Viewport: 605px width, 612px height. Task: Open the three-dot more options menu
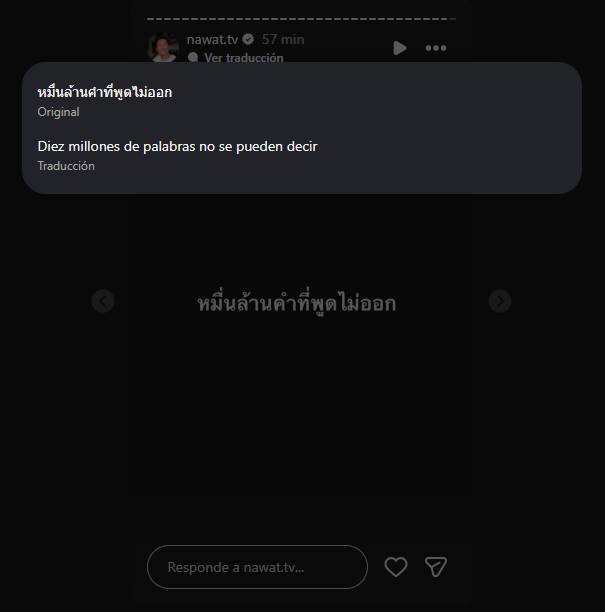[436, 48]
